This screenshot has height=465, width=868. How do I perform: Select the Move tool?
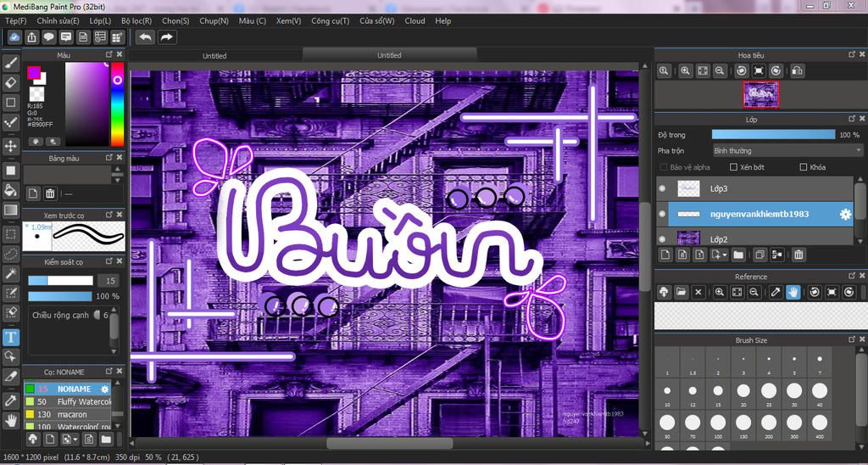point(10,146)
